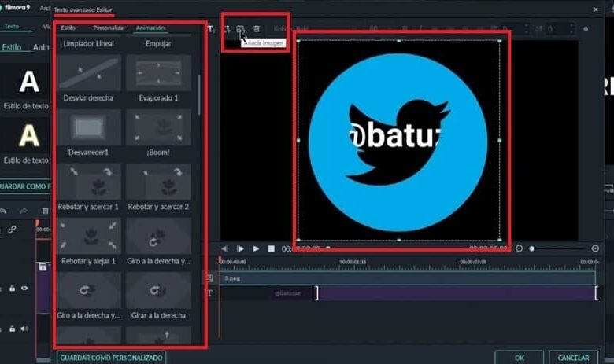Mute the audio track speaker icon
Image resolution: width=614 pixels, height=364 pixels.
pyautogui.click(x=24, y=329)
